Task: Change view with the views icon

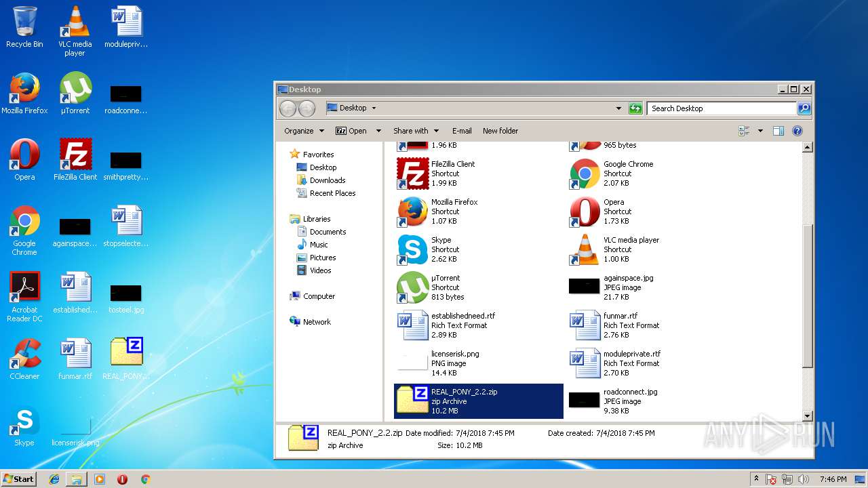Action: click(x=744, y=131)
